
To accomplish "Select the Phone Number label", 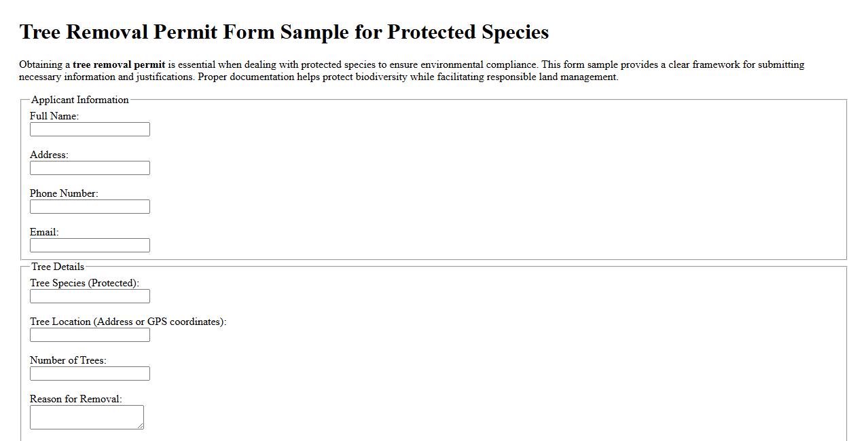I will coord(65,193).
